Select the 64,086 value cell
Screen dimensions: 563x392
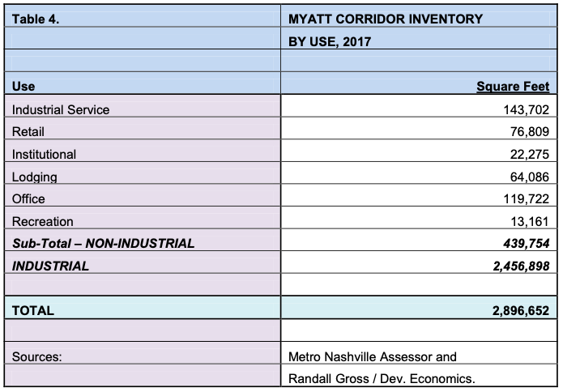(530, 177)
